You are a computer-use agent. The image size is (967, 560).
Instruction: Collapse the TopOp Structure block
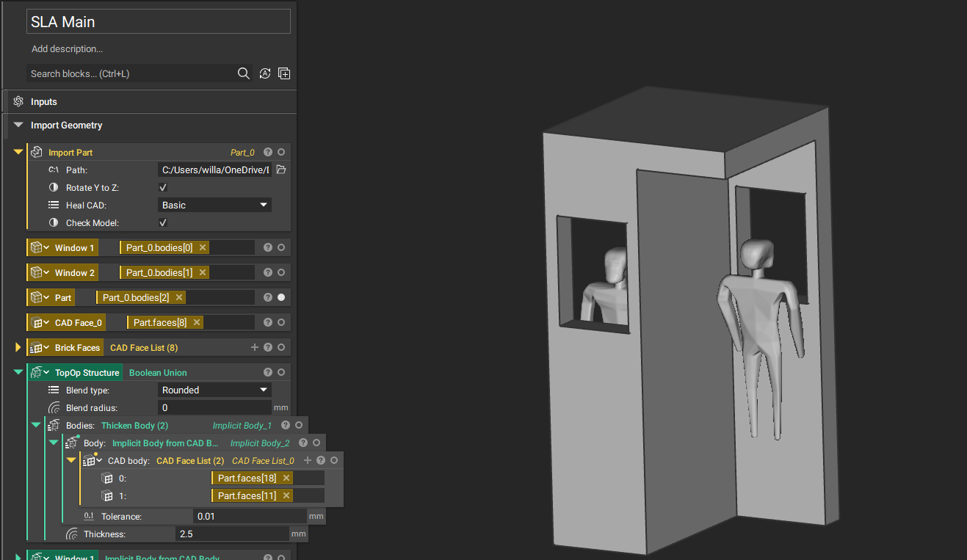(18, 372)
